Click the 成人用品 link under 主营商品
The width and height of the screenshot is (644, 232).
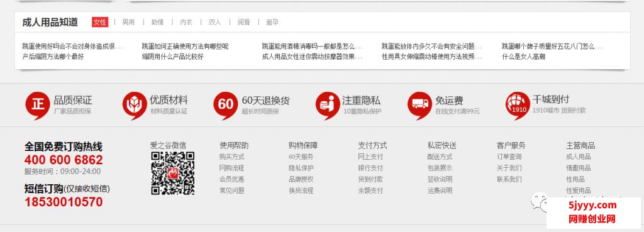click(579, 157)
